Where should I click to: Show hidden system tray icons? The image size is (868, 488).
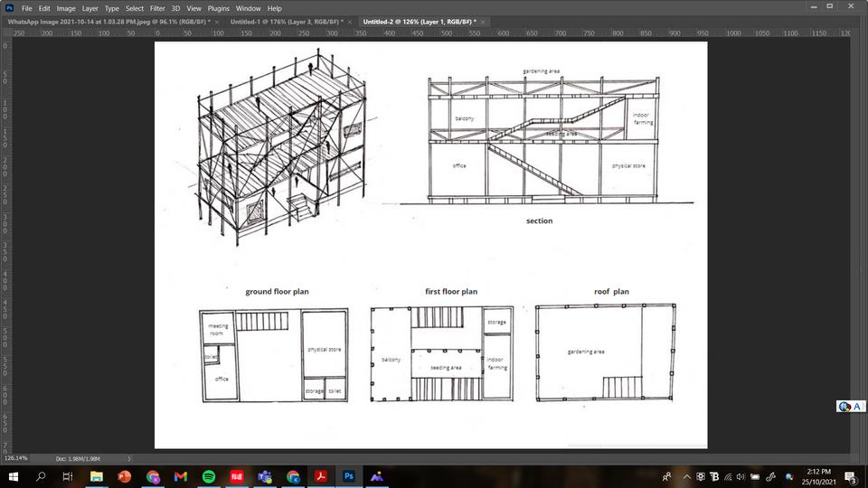point(686,476)
